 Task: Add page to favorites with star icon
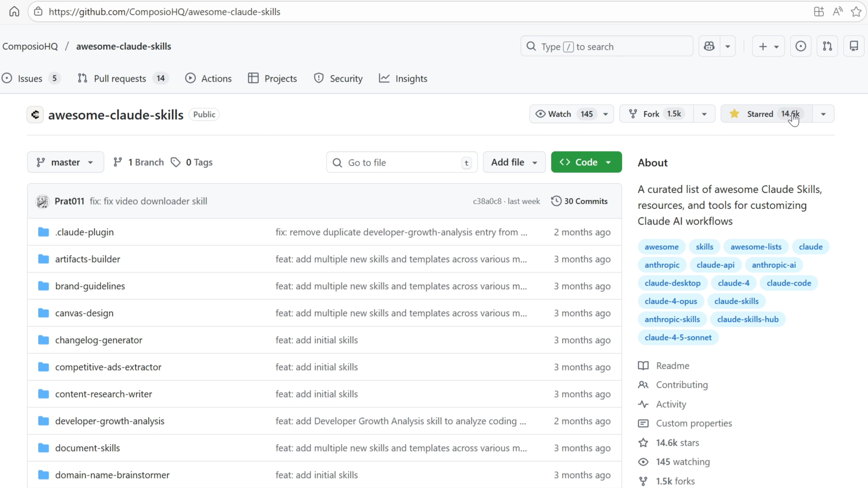pyautogui.click(x=856, y=12)
